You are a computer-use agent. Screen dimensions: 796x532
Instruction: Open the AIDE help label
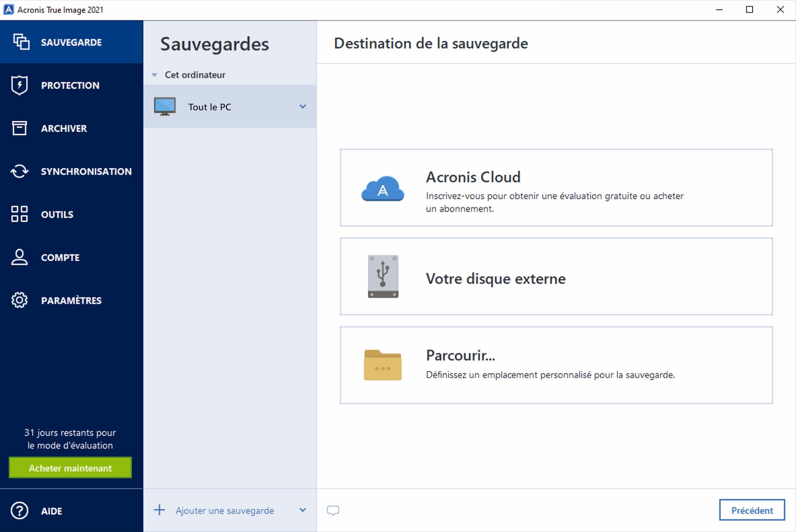pyautogui.click(x=51, y=511)
